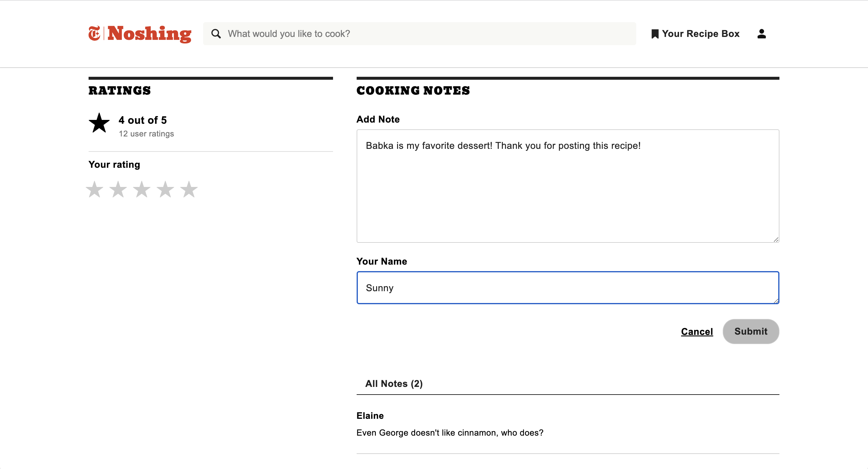The height and width of the screenshot is (469, 868).
Task: Click the black average rating star
Action: click(99, 123)
